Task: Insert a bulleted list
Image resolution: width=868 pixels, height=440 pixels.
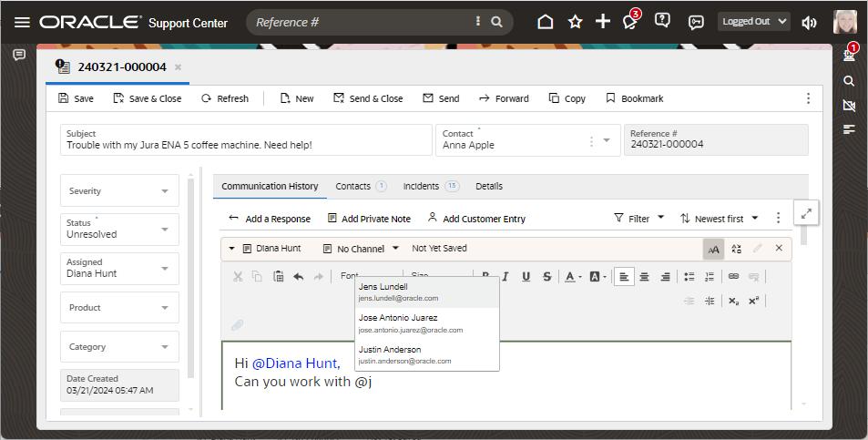Action: pos(689,276)
